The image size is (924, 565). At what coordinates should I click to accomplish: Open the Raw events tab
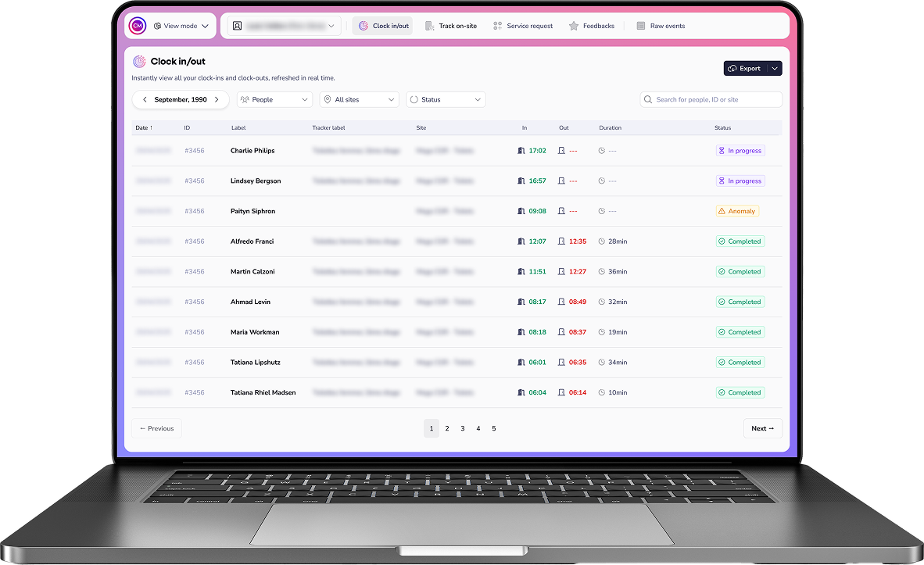point(661,26)
